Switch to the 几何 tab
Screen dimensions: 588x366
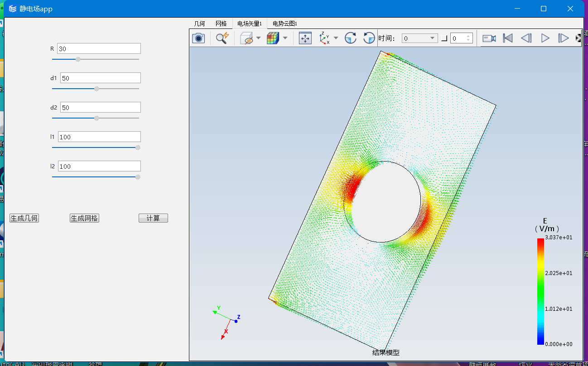199,24
